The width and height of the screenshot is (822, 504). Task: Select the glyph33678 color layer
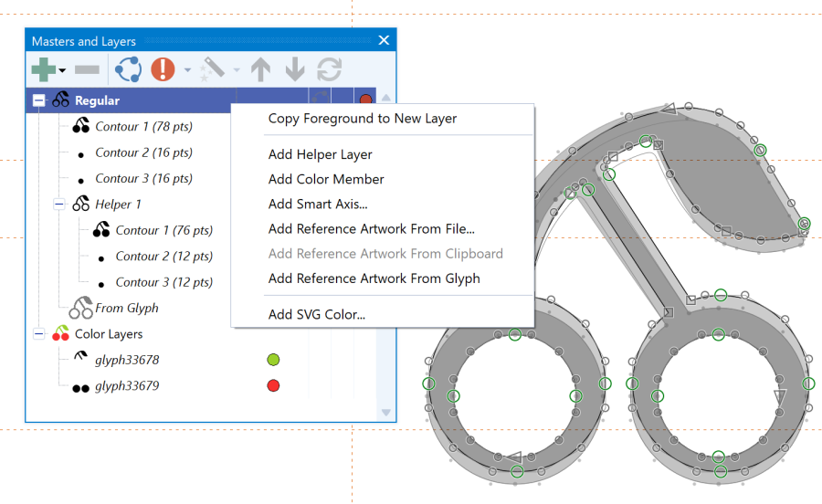(127, 360)
